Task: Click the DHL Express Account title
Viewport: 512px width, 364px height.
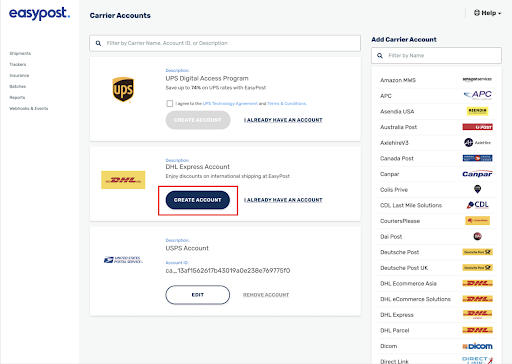Action: [x=198, y=167]
